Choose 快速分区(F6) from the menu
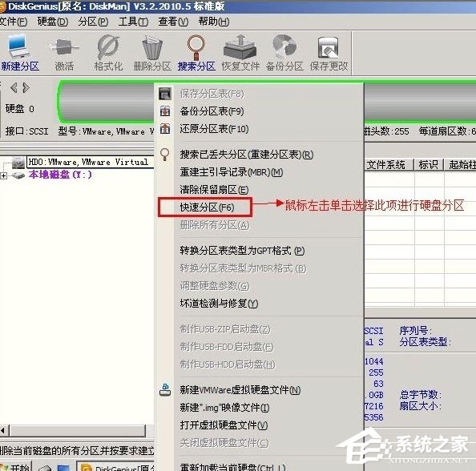 207,207
